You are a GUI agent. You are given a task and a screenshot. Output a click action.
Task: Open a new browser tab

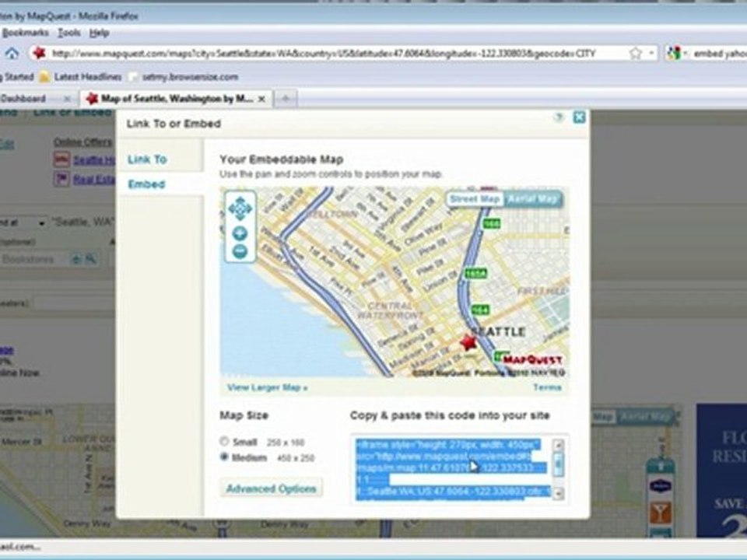[x=286, y=99]
